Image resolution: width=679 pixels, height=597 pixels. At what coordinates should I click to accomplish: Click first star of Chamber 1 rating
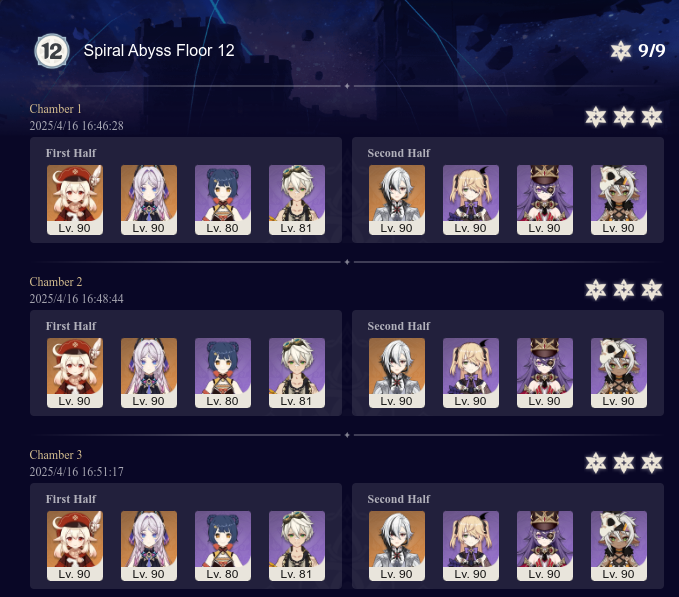(596, 117)
